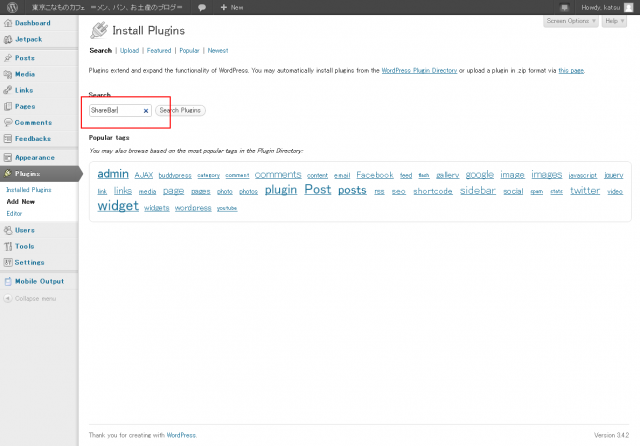Viewport: 640px width, 446px height.
Task: Click the user avatar at top right
Action: coord(629,7)
